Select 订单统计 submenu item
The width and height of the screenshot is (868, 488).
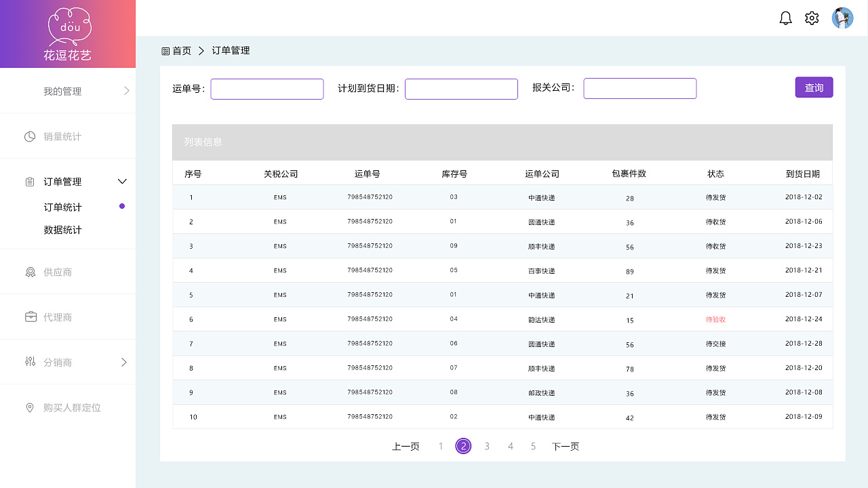pyautogui.click(x=62, y=207)
